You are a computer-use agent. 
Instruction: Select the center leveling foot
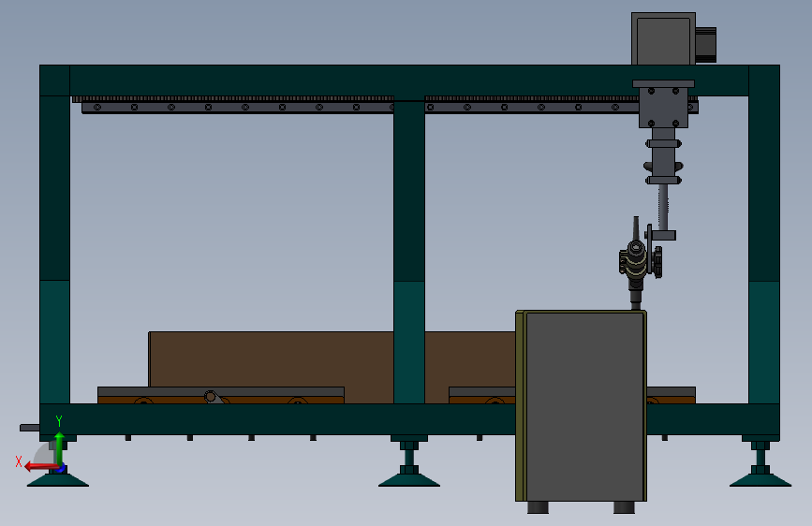[409, 464]
